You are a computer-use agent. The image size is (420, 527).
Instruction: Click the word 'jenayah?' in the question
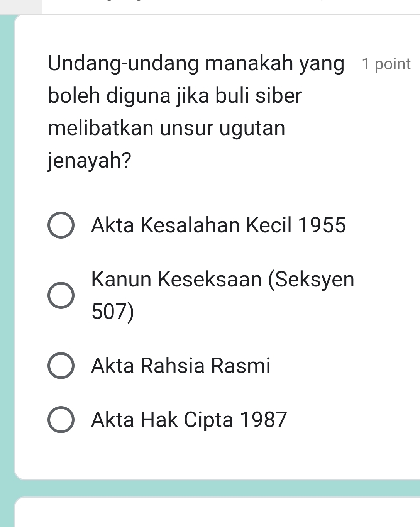90,160
